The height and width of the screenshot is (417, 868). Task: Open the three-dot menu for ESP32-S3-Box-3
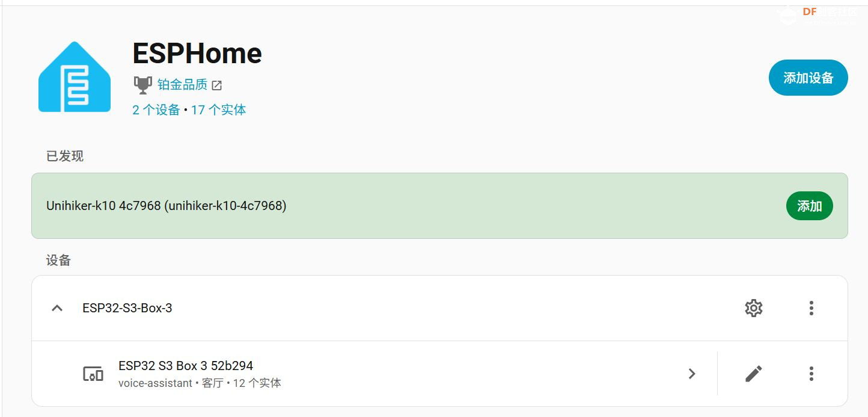point(811,308)
